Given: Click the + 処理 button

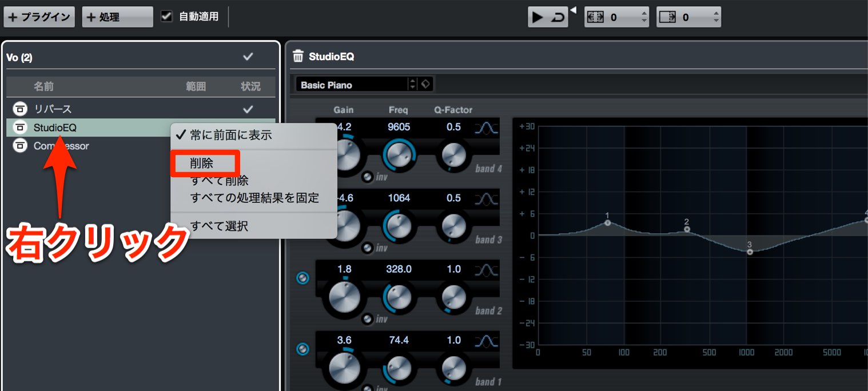Looking at the screenshot, I should (x=117, y=17).
